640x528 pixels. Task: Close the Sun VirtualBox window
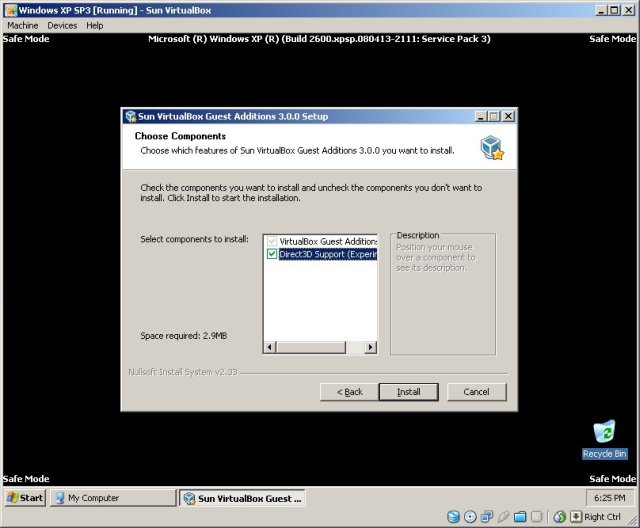(x=629, y=10)
